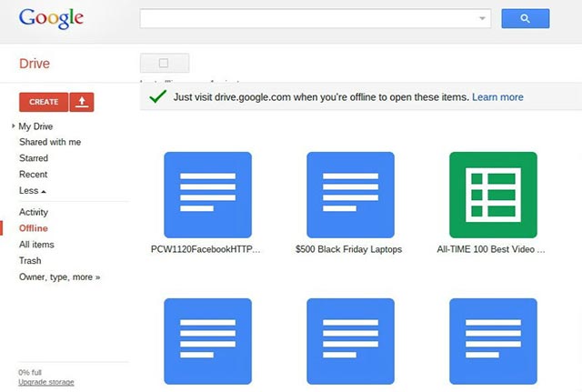582x392 pixels.
Task: Open the PCW1120FacebookHTTP document icon
Action: pyautogui.click(x=208, y=195)
